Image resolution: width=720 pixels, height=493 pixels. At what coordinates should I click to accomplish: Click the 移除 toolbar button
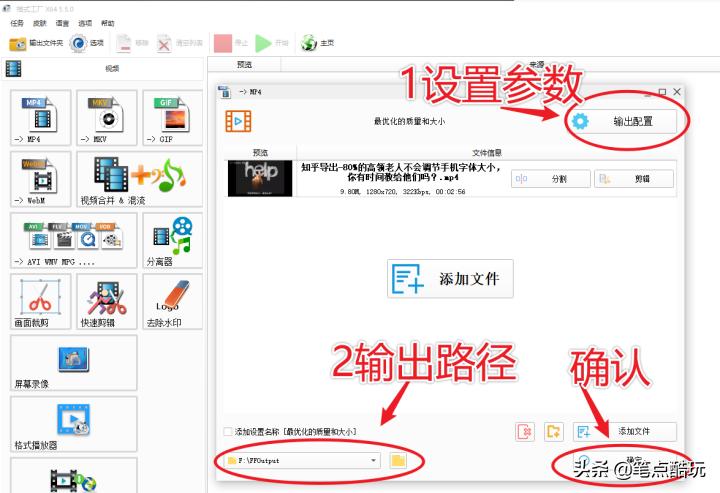click(x=132, y=43)
